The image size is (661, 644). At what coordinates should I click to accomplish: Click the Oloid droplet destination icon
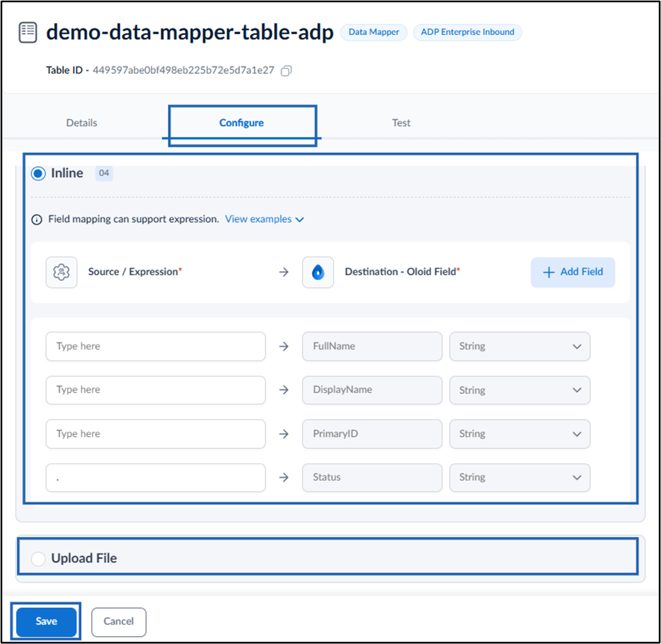click(x=318, y=272)
